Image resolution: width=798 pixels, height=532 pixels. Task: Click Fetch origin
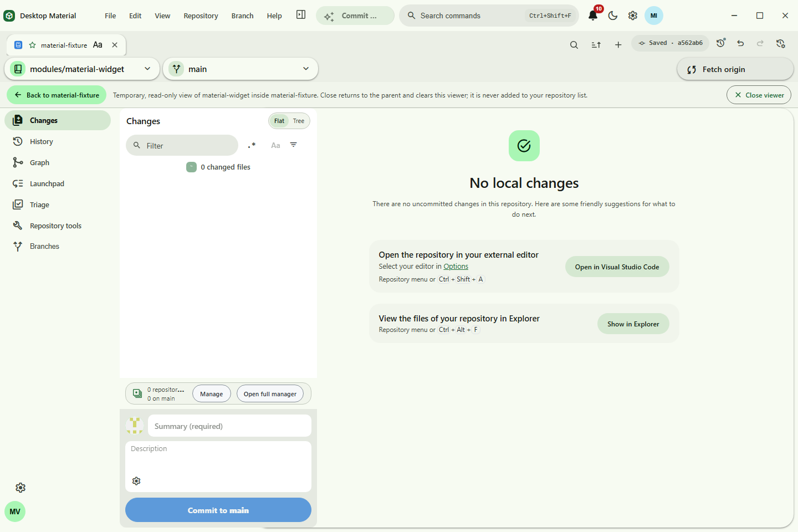[x=735, y=69]
